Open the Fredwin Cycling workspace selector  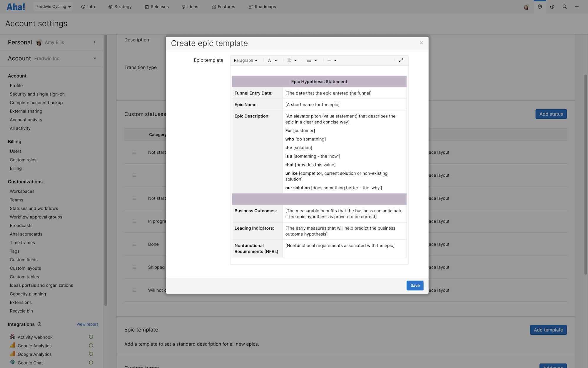click(x=53, y=6)
